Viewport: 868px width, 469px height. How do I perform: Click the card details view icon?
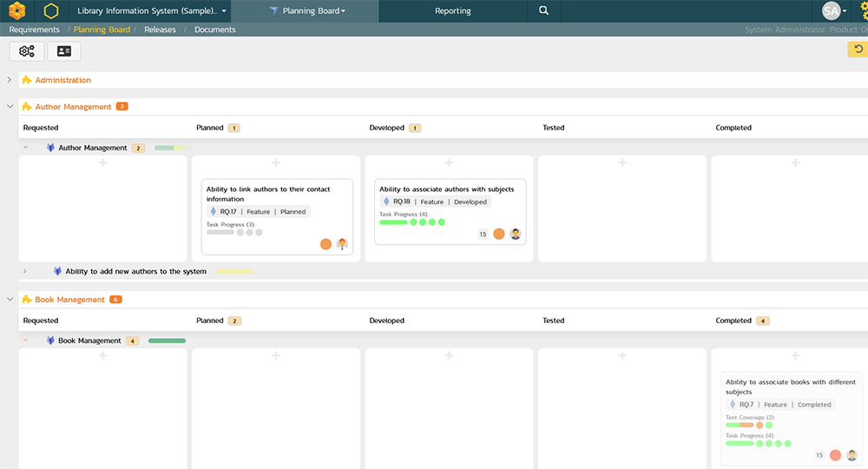click(63, 51)
